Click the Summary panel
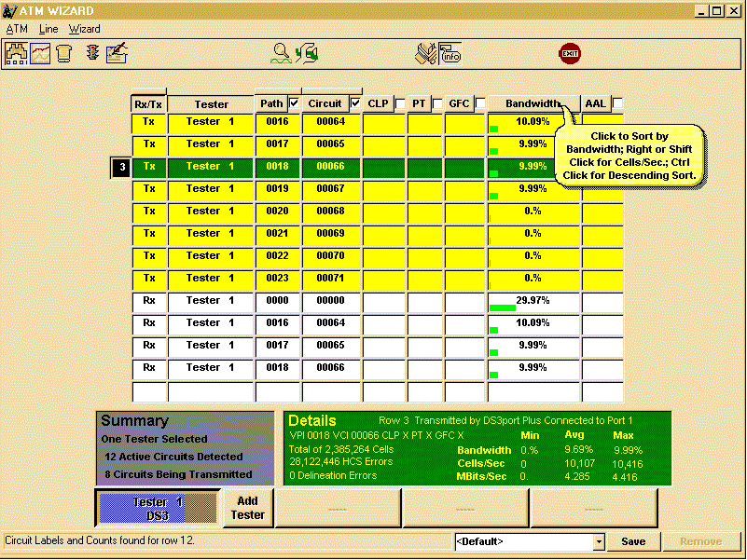The image size is (747, 560). click(185, 448)
